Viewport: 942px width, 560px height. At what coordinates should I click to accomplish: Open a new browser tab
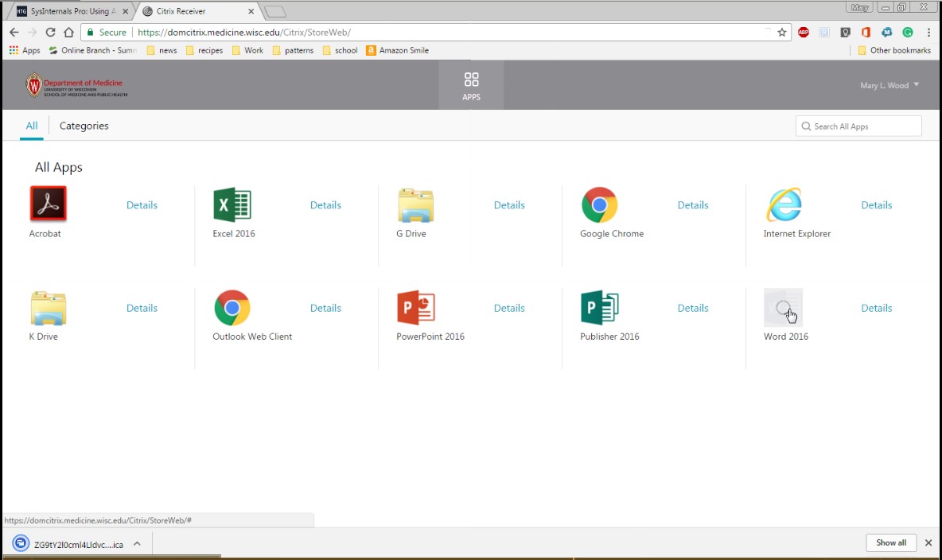(275, 11)
